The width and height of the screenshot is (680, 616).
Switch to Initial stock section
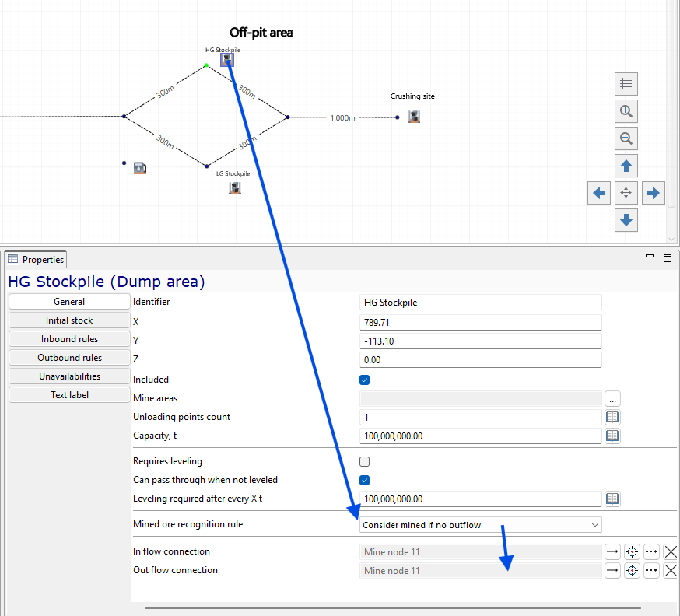pos(69,320)
